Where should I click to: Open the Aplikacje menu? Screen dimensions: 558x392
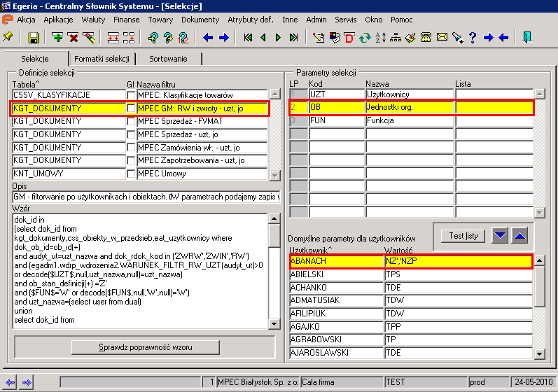(58, 20)
